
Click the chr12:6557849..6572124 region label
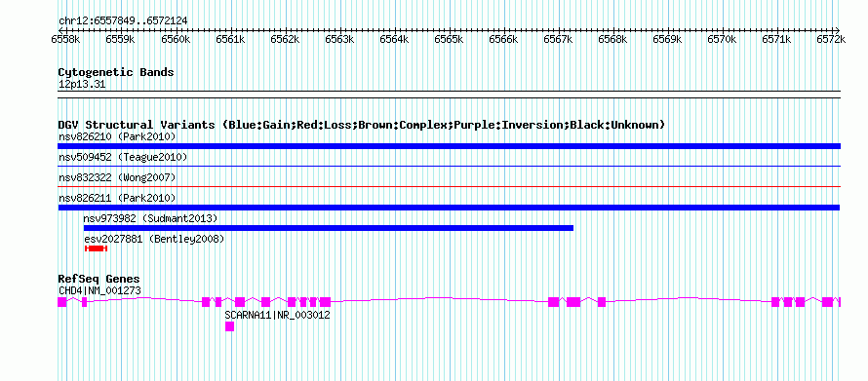[x=123, y=21]
